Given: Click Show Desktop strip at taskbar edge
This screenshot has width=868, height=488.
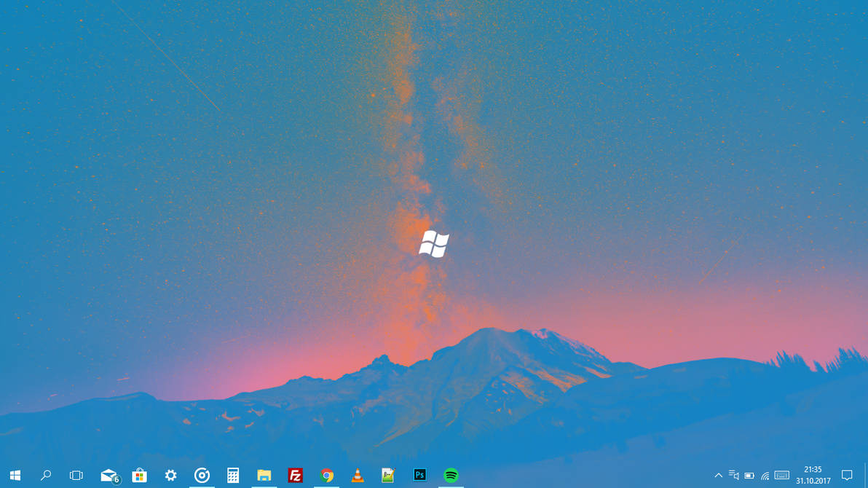Looking at the screenshot, I should click(x=866, y=476).
